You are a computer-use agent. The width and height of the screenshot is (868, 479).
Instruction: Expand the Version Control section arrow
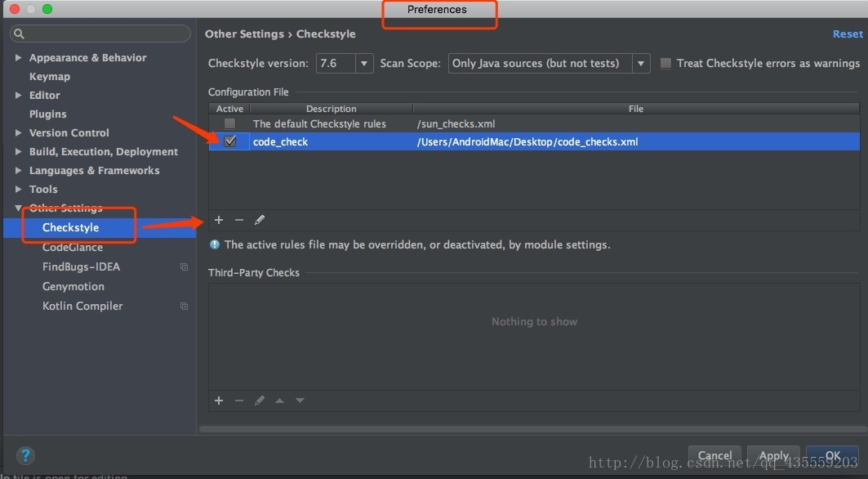click(18, 133)
